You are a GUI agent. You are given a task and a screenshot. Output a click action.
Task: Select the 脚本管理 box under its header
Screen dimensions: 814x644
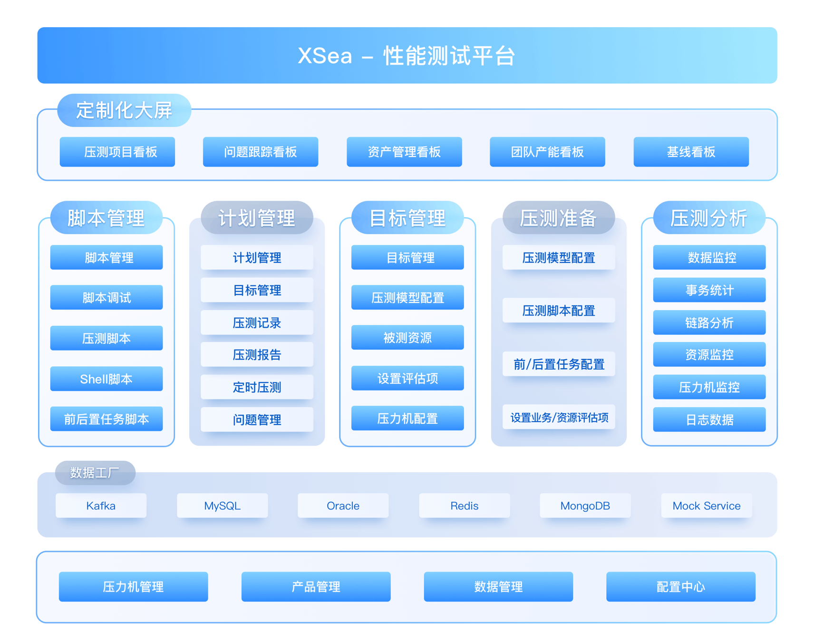[107, 257]
